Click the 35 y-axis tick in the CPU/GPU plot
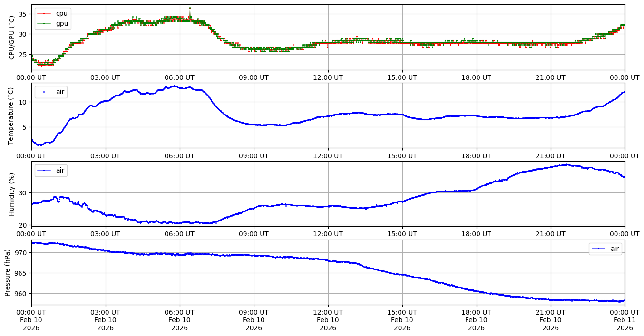 click(23, 14)
